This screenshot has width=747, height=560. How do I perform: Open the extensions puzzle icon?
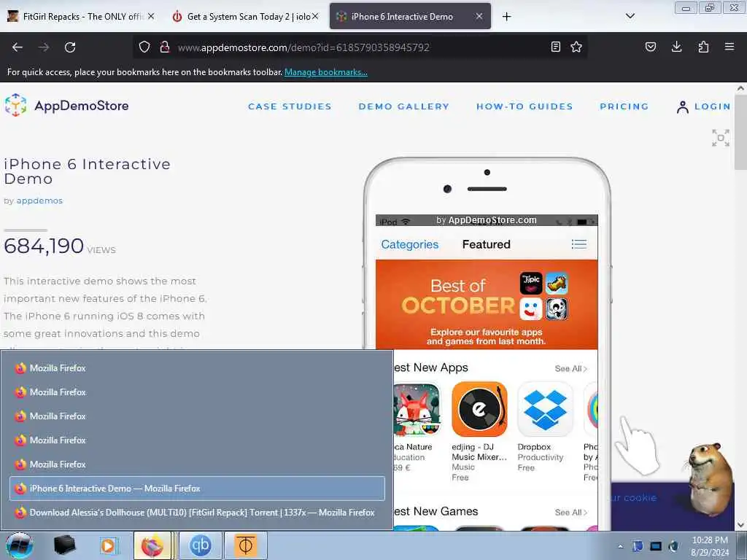(703, 47)
